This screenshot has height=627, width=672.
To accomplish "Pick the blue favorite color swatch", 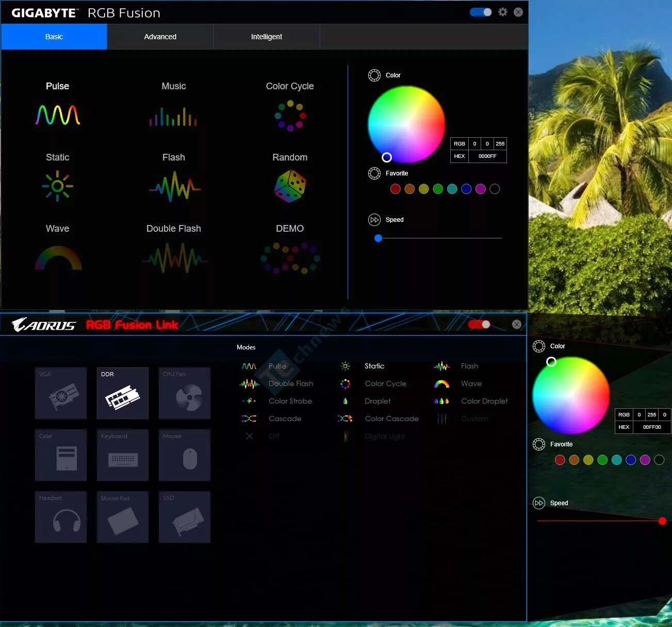I will [466, 189].
